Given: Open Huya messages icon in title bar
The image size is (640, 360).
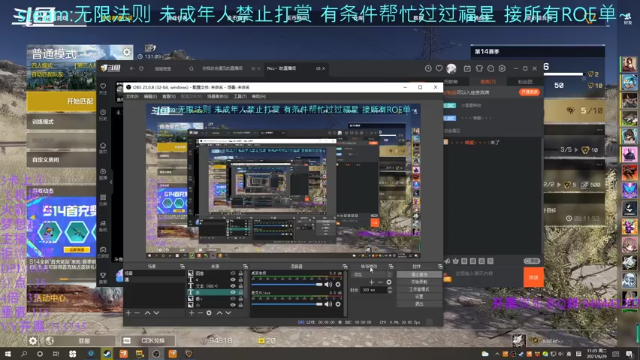Looking at the screenshot, I should 491,69.
